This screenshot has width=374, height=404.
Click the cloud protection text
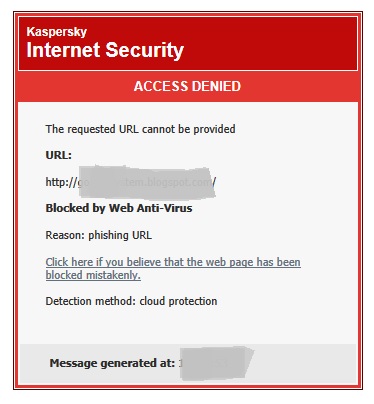click(178, 301)
